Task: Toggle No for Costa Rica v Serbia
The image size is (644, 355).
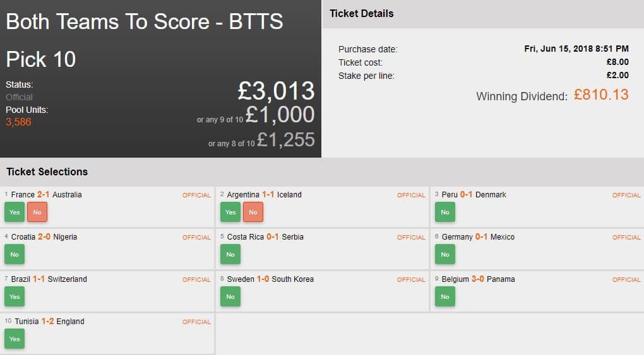Action: click(x=230, y=255)
